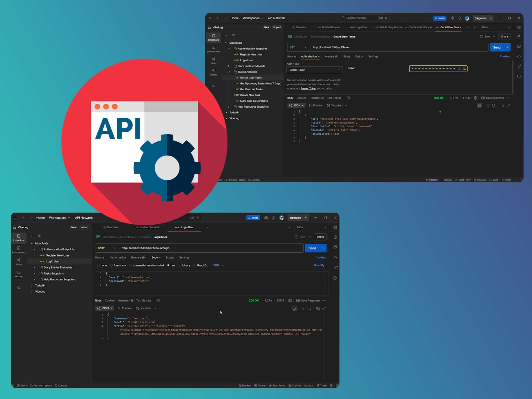Open Create New Task POST request

(250, 95)
